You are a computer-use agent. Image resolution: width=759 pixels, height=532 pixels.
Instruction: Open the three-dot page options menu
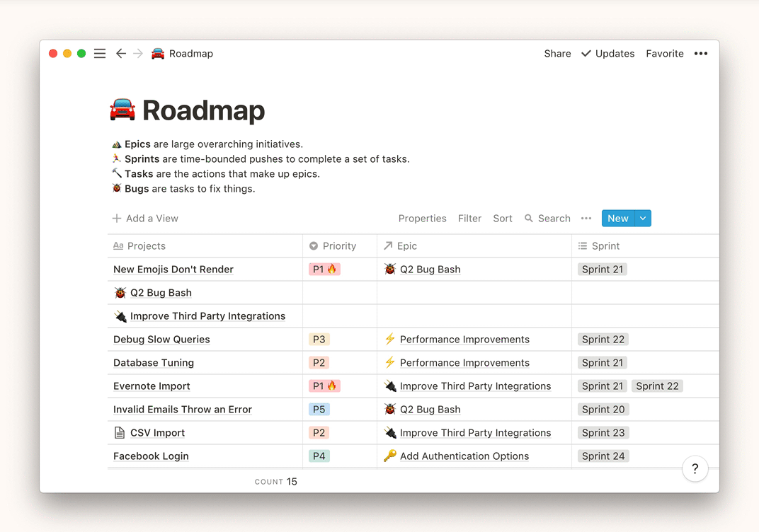(701, 54)
